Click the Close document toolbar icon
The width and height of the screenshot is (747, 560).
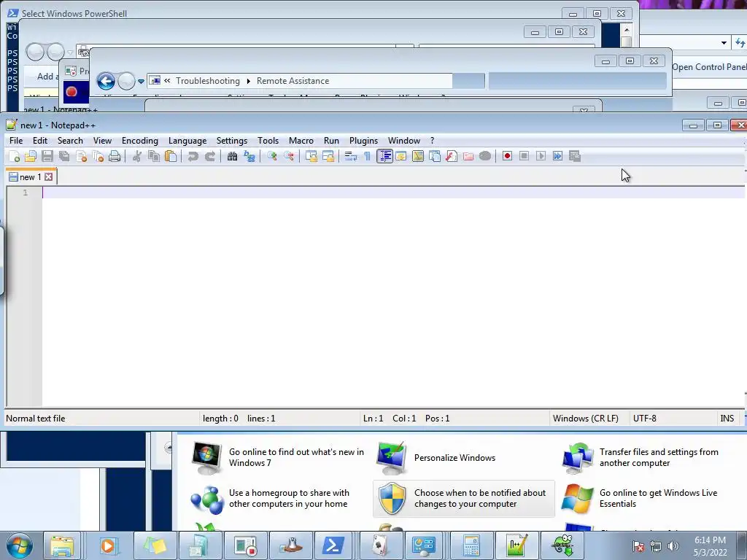tap(82, 156)
